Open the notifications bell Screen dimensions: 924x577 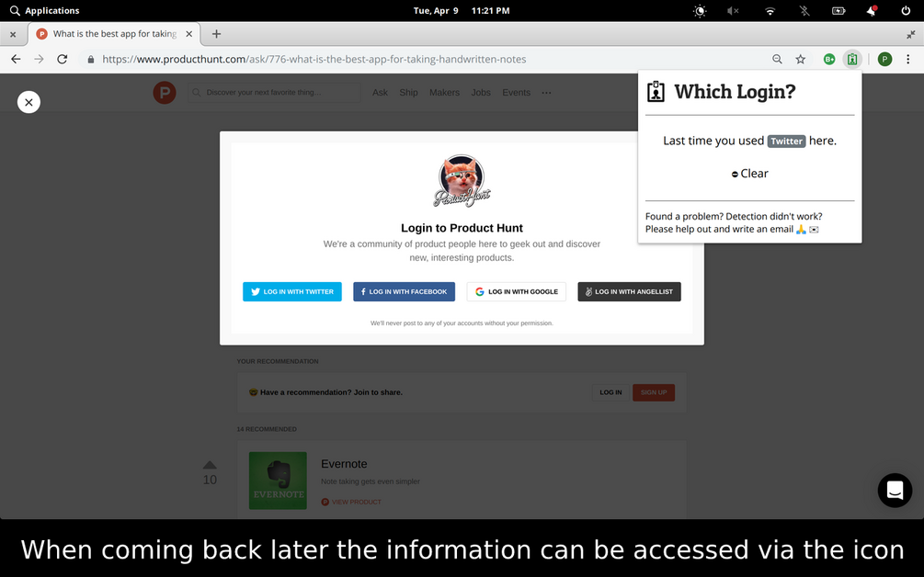872,11
